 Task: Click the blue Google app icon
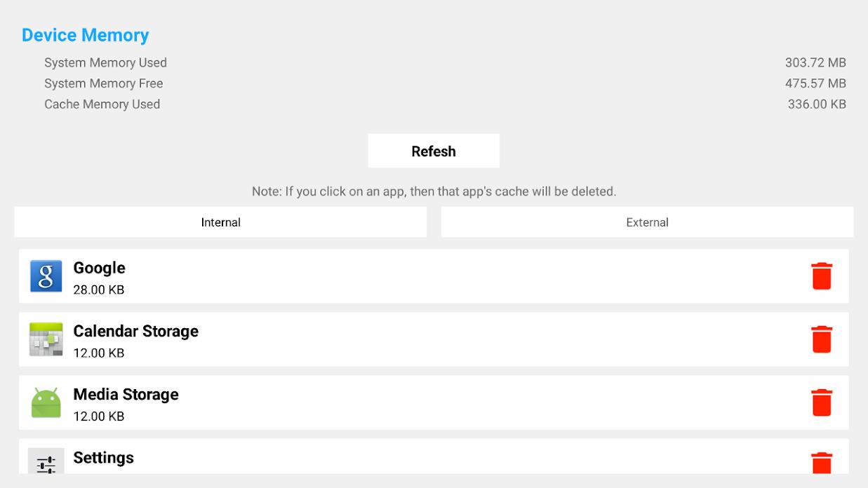tap(46, 276)
